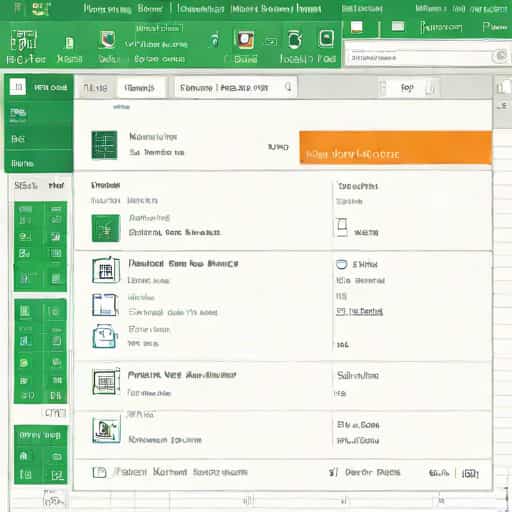Click the green button heading the lowest left block
512x512 pixels.
point(40,435)
